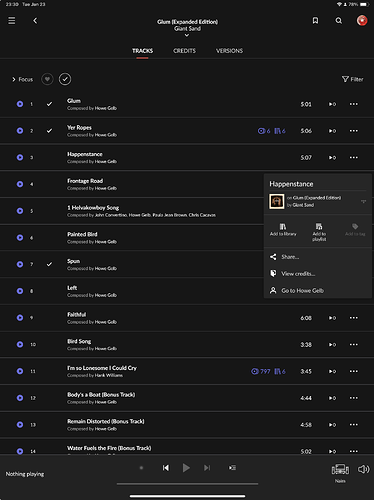Screen dimensions: 374x500
Task: Switch to the CREDITS tab
Action: coord(184,51)
